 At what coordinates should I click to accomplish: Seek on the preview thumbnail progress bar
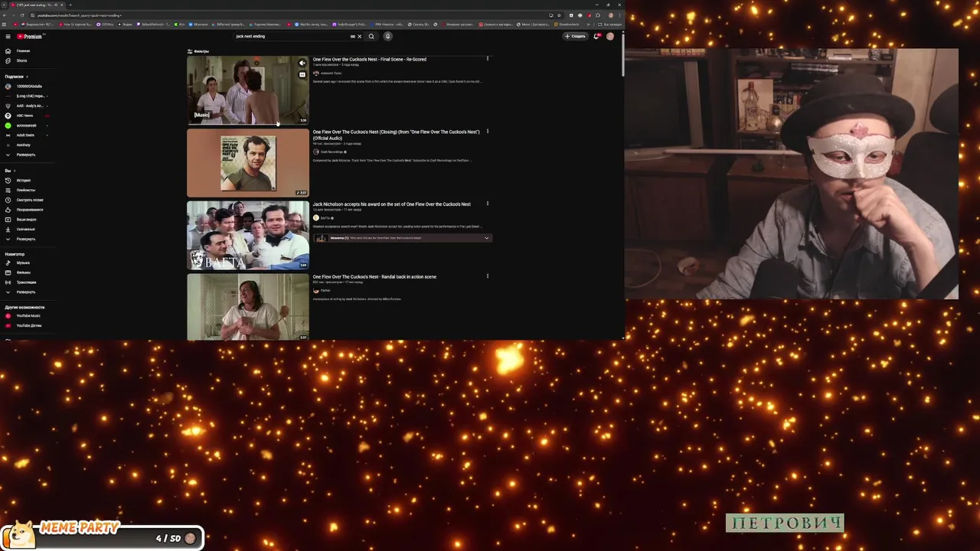coord(247,123)
